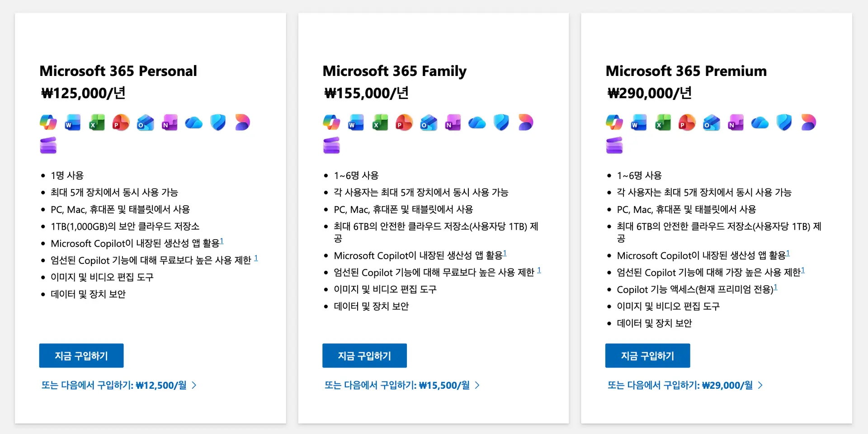This screenshot has width=868, height=434.
Task: Click footnote 1 after Premium-only Copilot access
Action: pos(776,287)
